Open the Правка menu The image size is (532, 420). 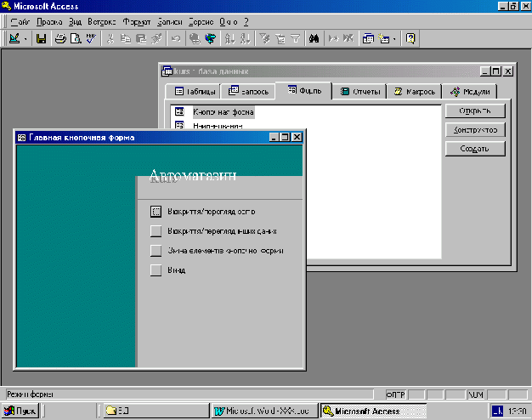(49, 22)
